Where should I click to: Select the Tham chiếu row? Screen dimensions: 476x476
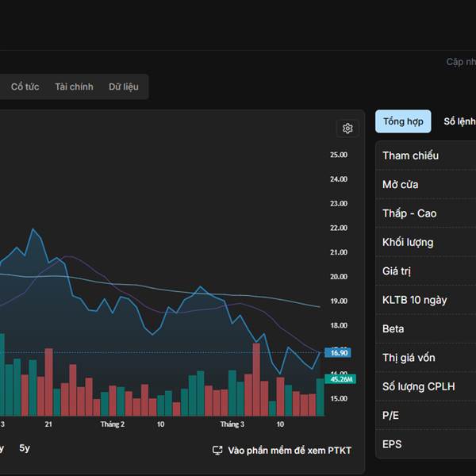click(x=427, y=155)
